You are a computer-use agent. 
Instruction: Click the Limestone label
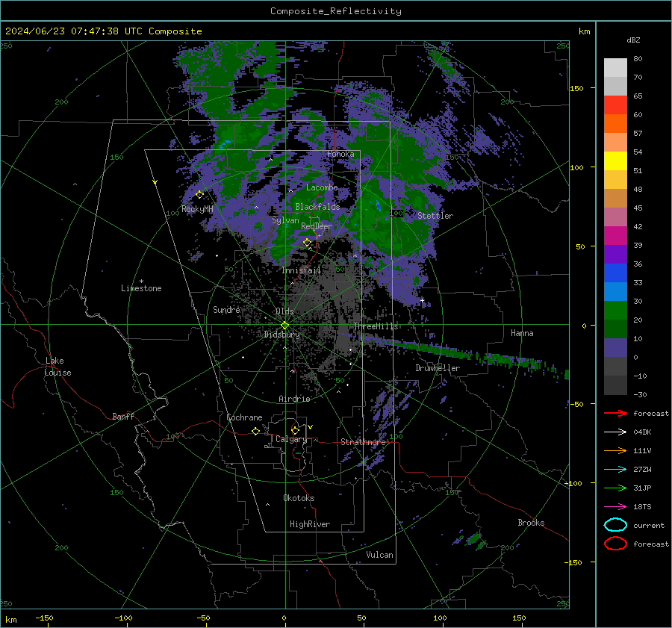141,288
